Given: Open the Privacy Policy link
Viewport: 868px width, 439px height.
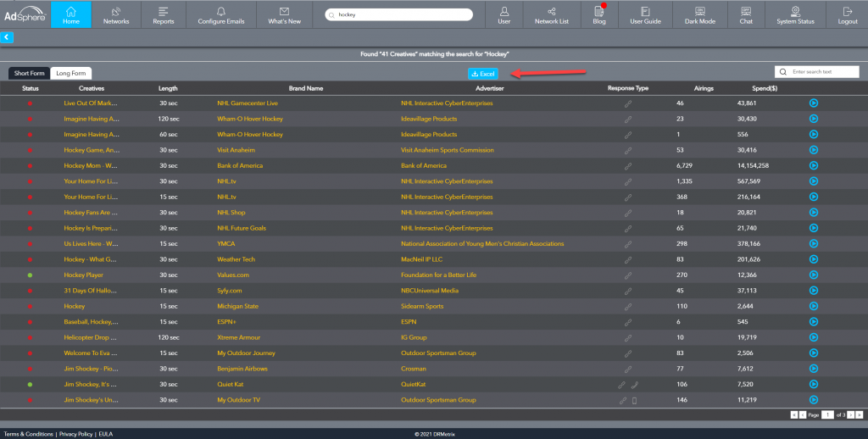Looking at the screenshot, I should tap(75, 434).
